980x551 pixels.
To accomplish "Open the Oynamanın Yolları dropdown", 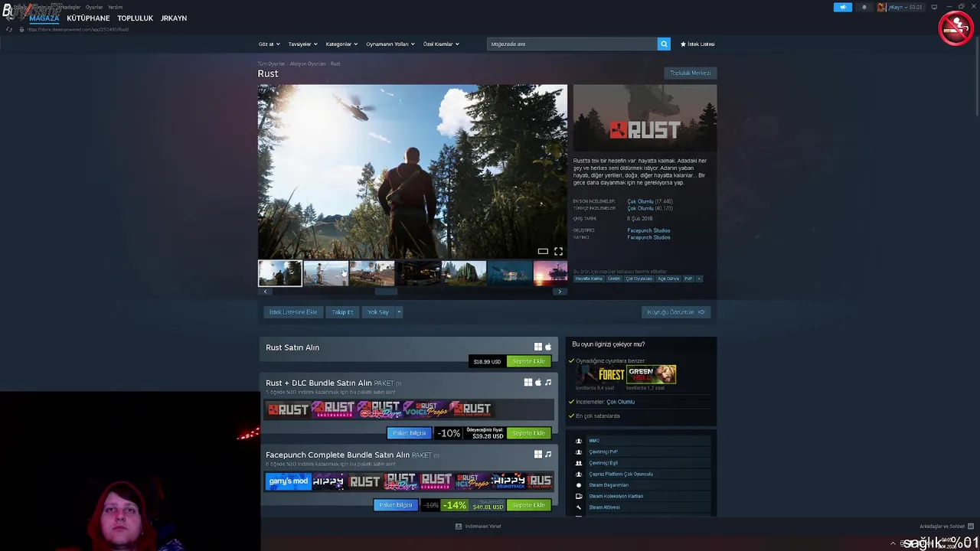I will tap(390, 44).
